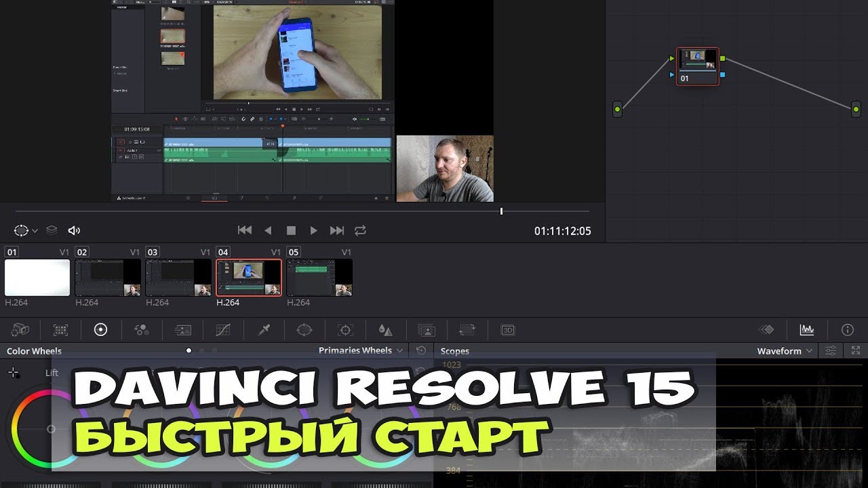Click the viewer timecode 01:11:12:05
Image resolution: width=868 pixels, height=488 pixels.
pos(563,231)
